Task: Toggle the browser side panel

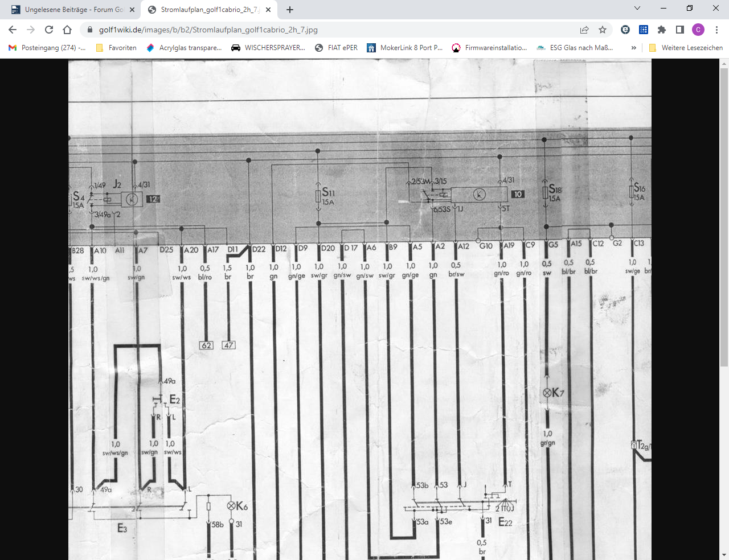Action: (679, 30)
